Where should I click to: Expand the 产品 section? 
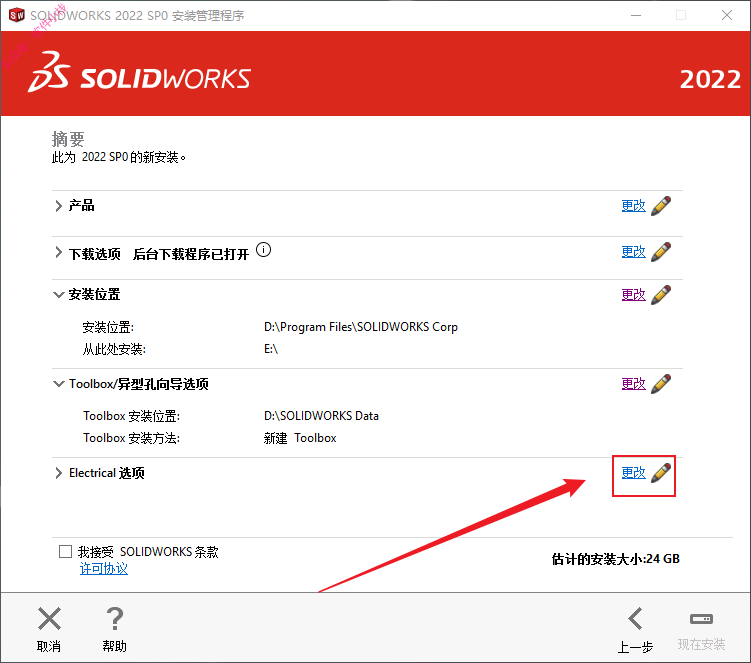coord(58,206)
